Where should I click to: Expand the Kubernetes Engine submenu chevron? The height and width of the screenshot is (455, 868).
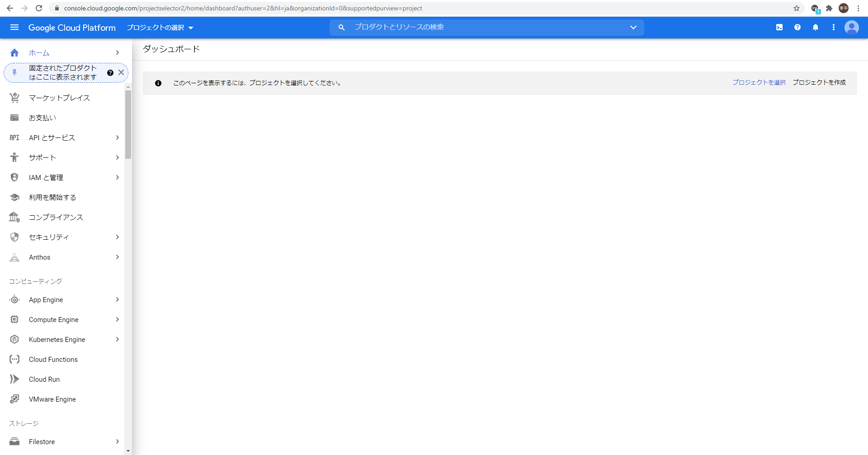tap(118, 339)
